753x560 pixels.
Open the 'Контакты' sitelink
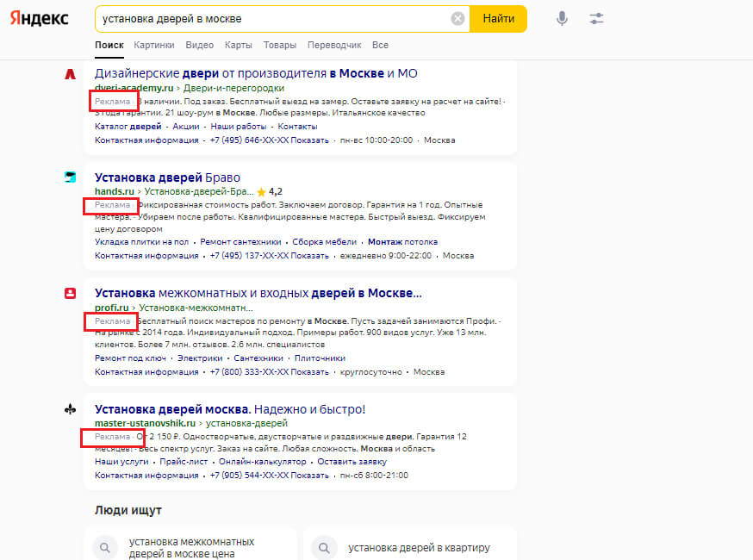(x=297, y=127)
